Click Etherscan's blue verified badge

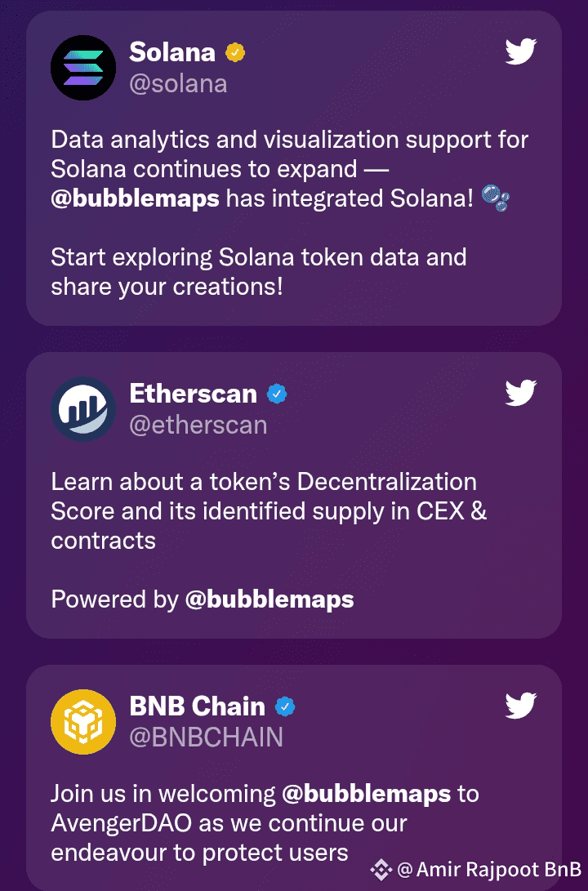tap(277, 394)
